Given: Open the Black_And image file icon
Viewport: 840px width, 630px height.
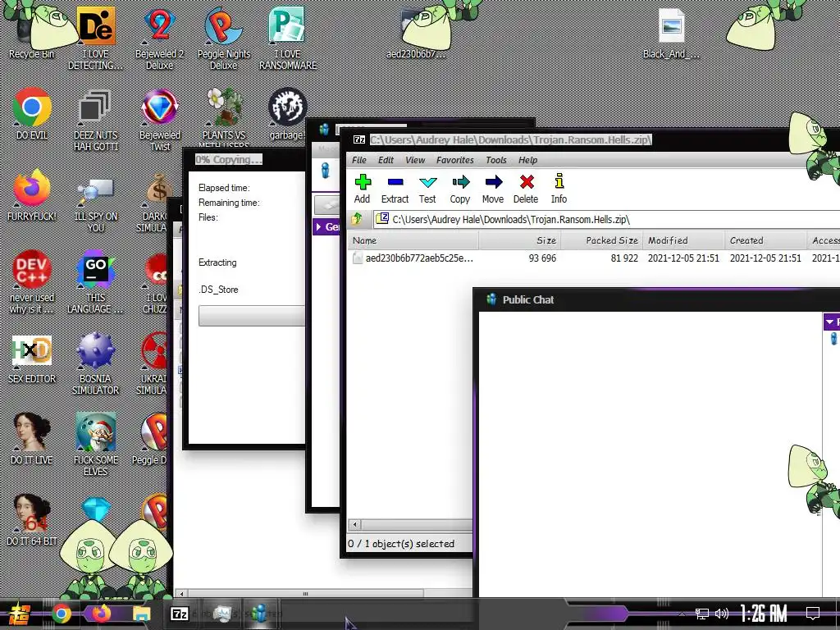Looking at the screenshot, I should tap(671, 32).
